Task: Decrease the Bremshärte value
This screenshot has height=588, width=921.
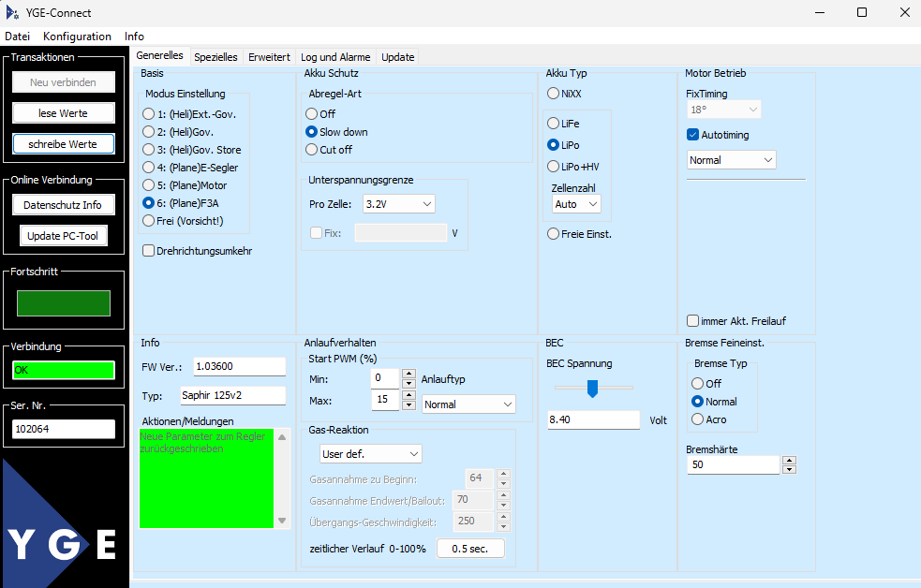Action: pos(790,469)
